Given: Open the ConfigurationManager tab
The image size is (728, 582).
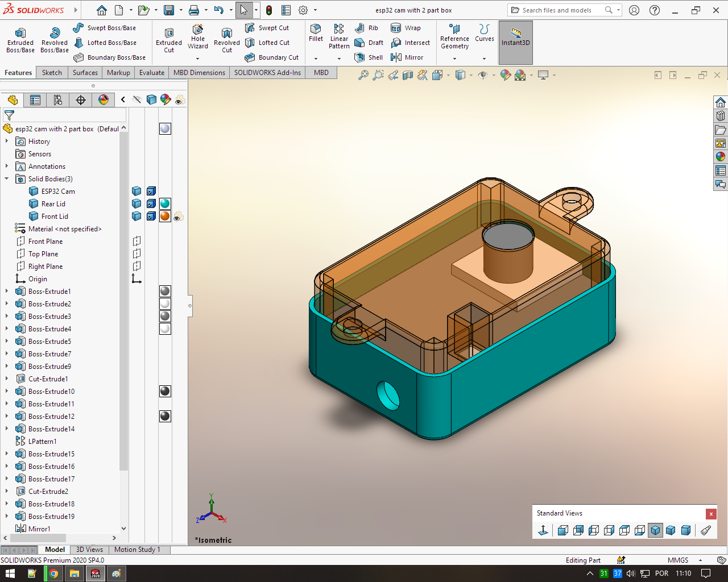Looking at the screenshot, I should [x=58, y=100].
